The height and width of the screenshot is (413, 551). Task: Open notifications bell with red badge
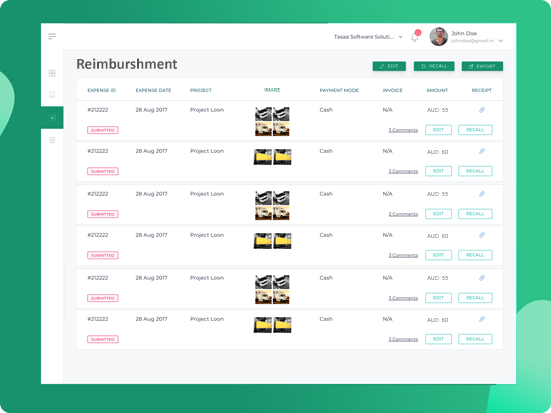pos(415,37)
